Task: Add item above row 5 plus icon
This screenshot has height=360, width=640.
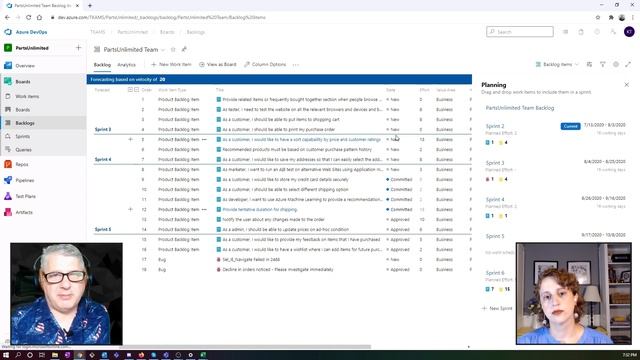Action: (x=130, y=140)
